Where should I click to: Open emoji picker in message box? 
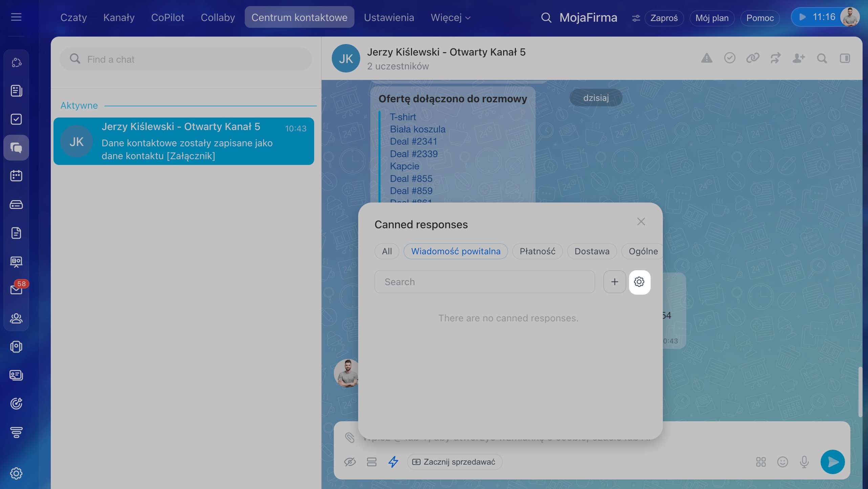click(x=782, y=462)
